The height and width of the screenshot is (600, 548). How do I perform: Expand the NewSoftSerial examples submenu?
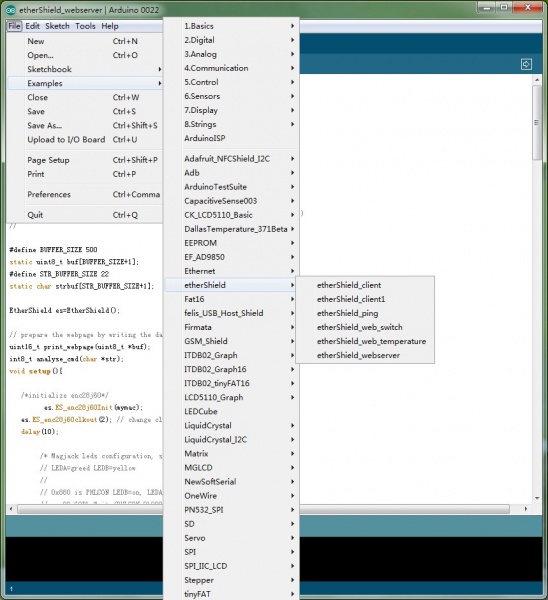[x=232, y=482]
